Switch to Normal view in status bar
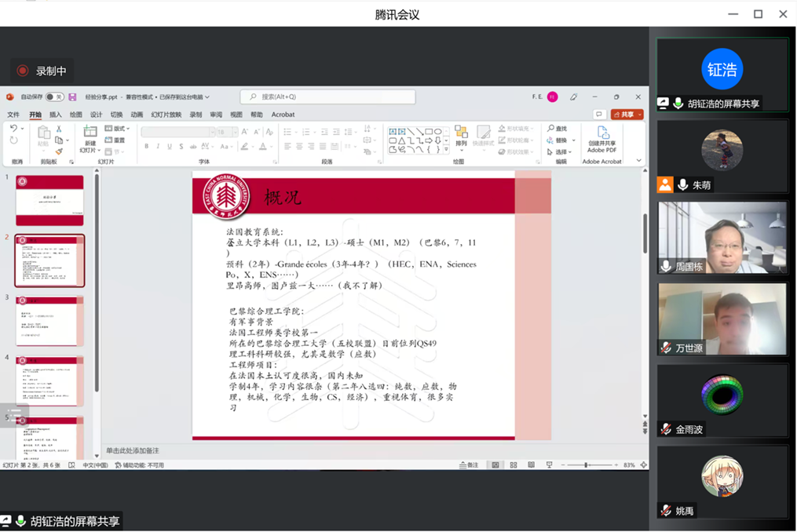Viewport: 797px width, 532px height. point(495,465)
